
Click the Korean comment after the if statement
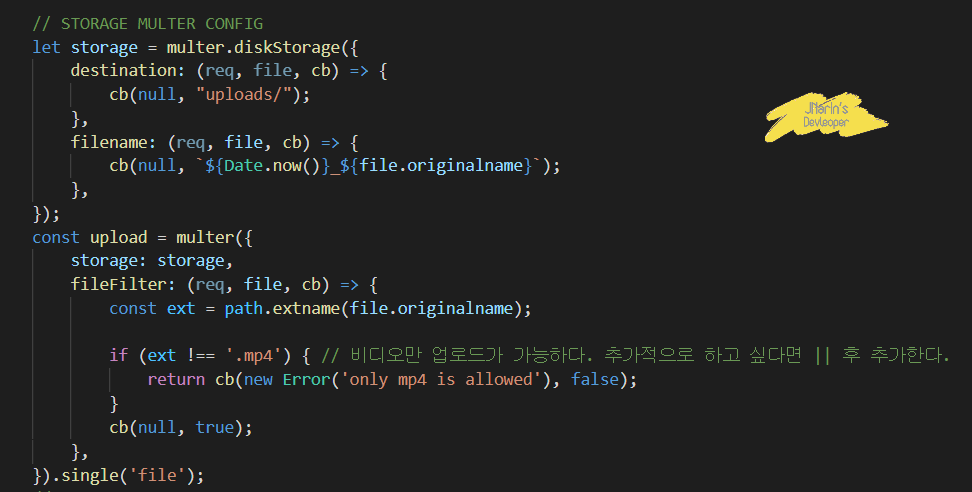pos(635,356)
